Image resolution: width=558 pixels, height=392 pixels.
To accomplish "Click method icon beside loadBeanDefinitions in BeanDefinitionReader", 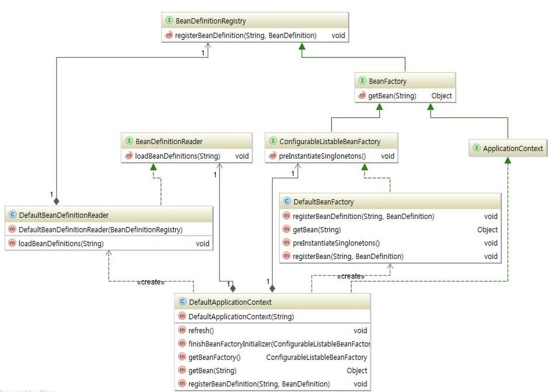I will 129,156.
